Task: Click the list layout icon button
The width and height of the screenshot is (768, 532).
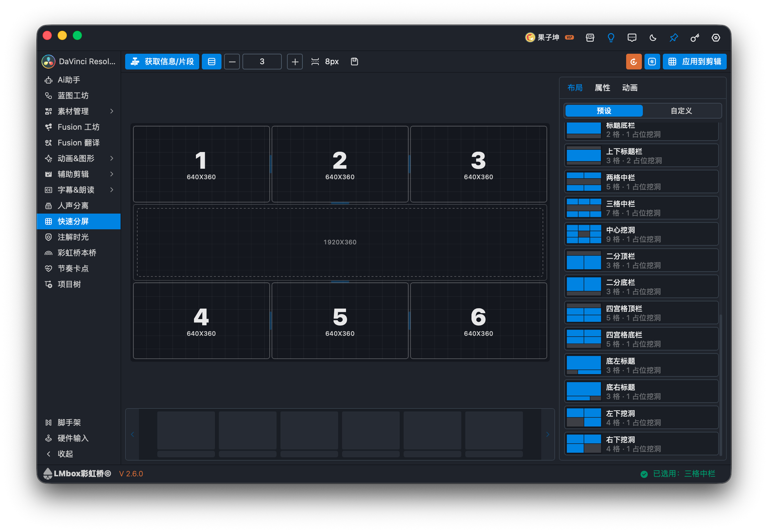Action: pos(212,61)
